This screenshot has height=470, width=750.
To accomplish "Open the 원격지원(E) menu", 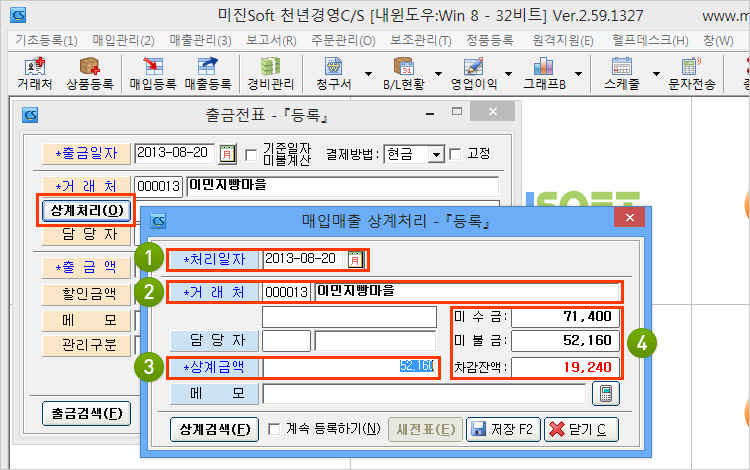I will 563,41.
